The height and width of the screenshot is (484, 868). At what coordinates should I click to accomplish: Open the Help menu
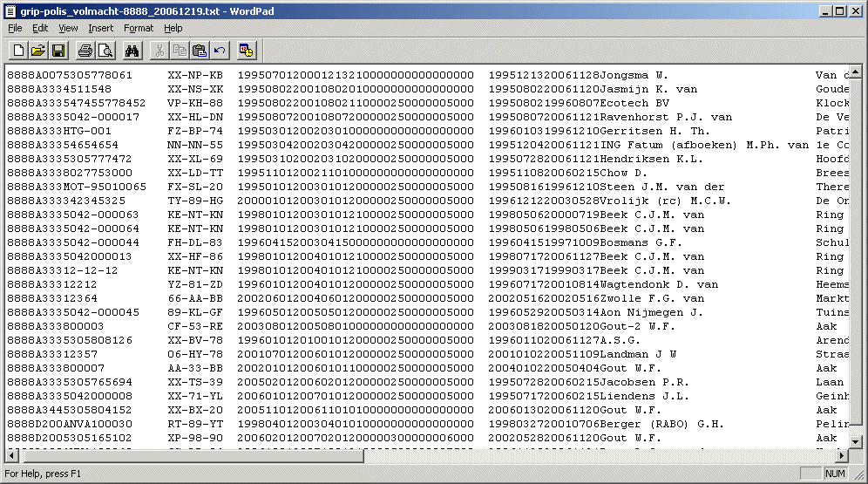point(173,29)
